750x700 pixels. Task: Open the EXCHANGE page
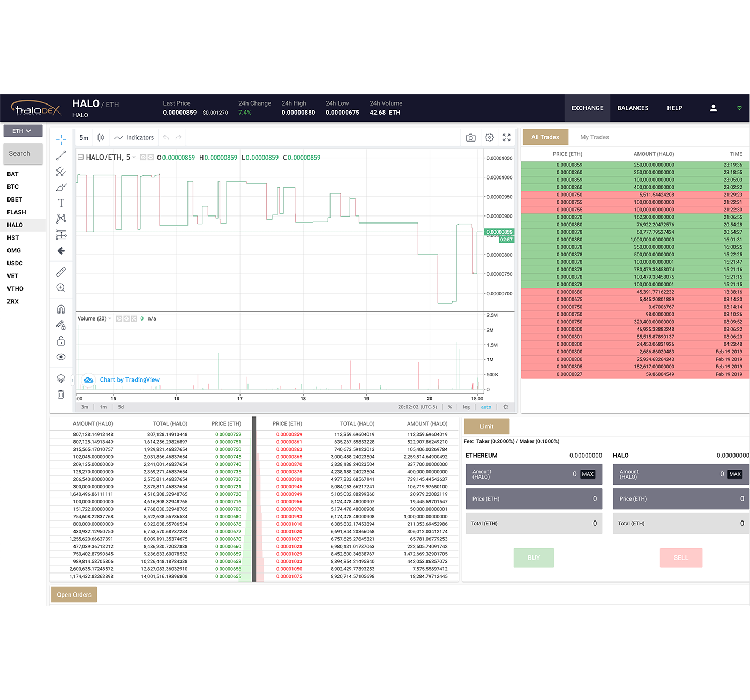587,108
